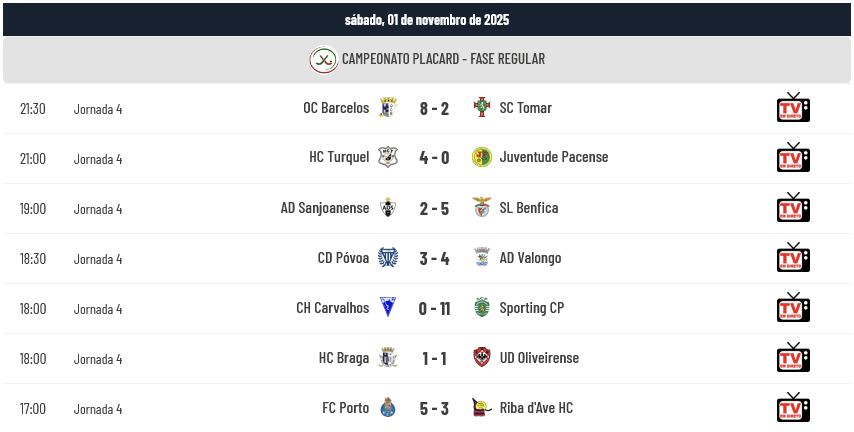Click the UD Oliveirense club crest
This screenshot has height=432, width=854.
pyautogui.click(x=482, y=358)
